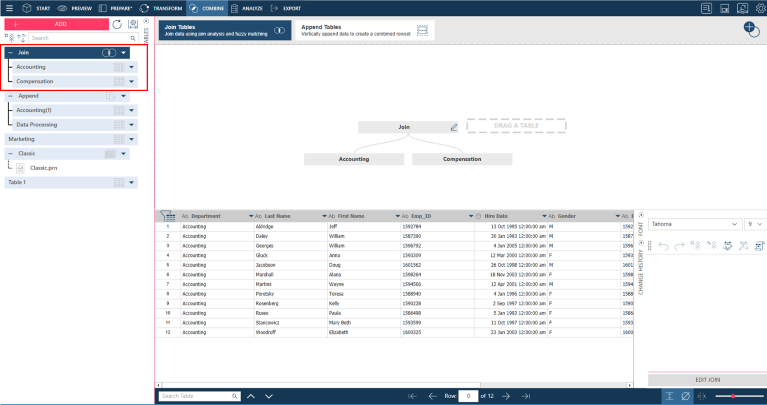This screenshot has height=405, width=767.
Task: Open the Compensation table dropdown arrow
Action: click(x=131, y=81)
